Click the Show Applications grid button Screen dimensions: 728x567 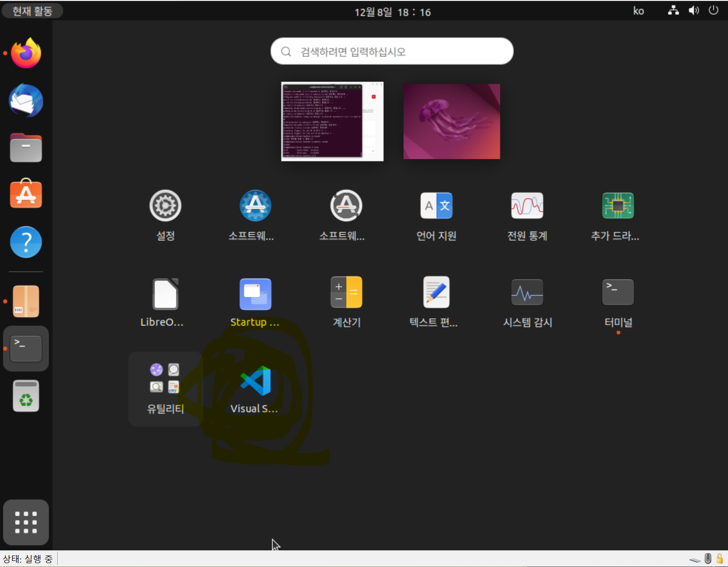pyautogui.click(x=26, y=522)
